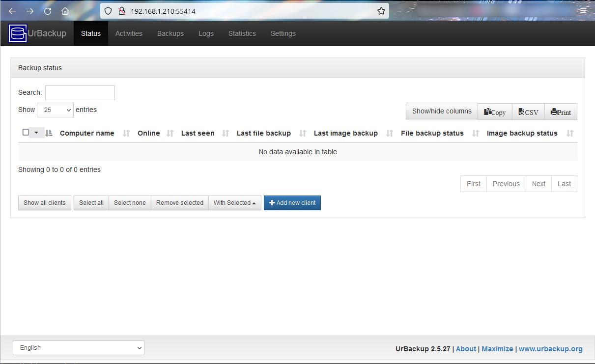Bookmark this page with star icon
595x364 pixels.
tap(381, 11)
